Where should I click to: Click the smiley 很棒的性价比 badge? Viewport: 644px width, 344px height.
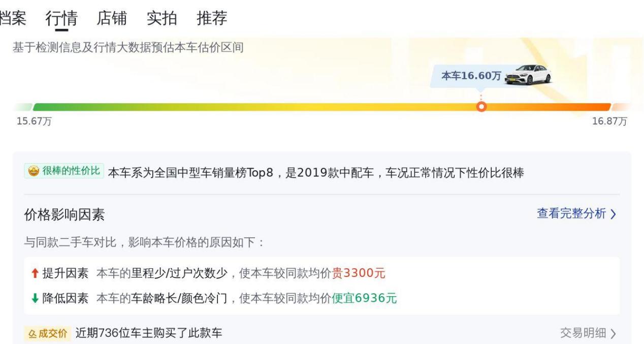coord(64,171)
